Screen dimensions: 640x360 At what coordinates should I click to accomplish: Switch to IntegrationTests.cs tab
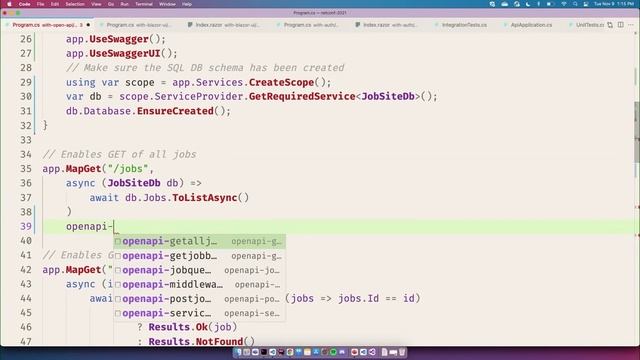click(464, 25)
